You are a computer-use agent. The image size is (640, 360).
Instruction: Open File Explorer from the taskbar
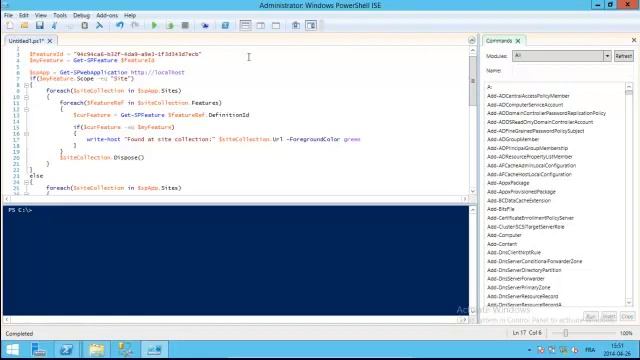coord(97,350)
